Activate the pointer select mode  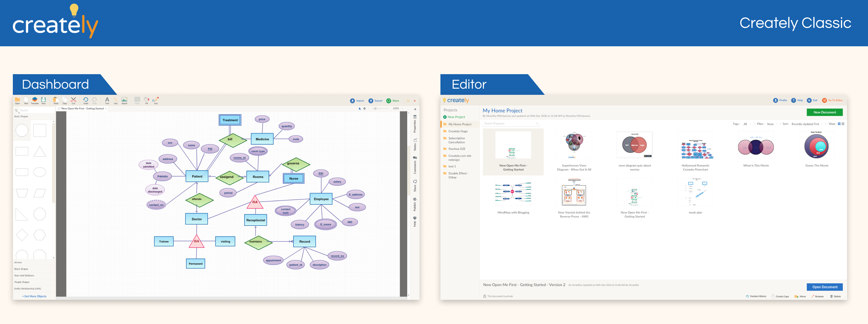point(359,108)
